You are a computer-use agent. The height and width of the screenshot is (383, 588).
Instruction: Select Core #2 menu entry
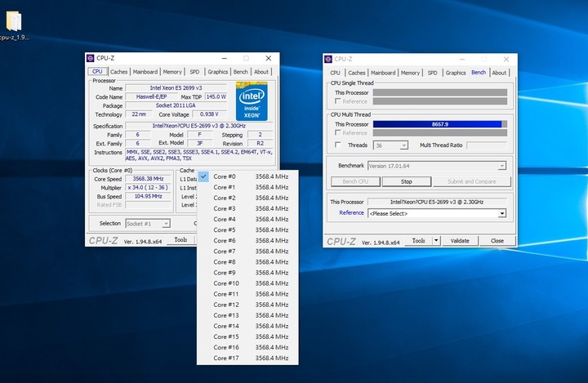click(x=247, y=198)
